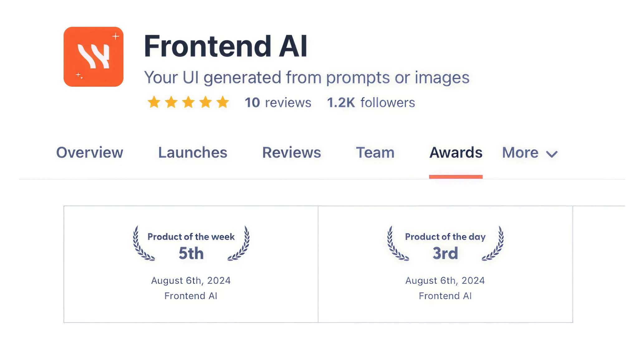
Task: Select the middle star in the rating row
Action: tap(188, 102)
